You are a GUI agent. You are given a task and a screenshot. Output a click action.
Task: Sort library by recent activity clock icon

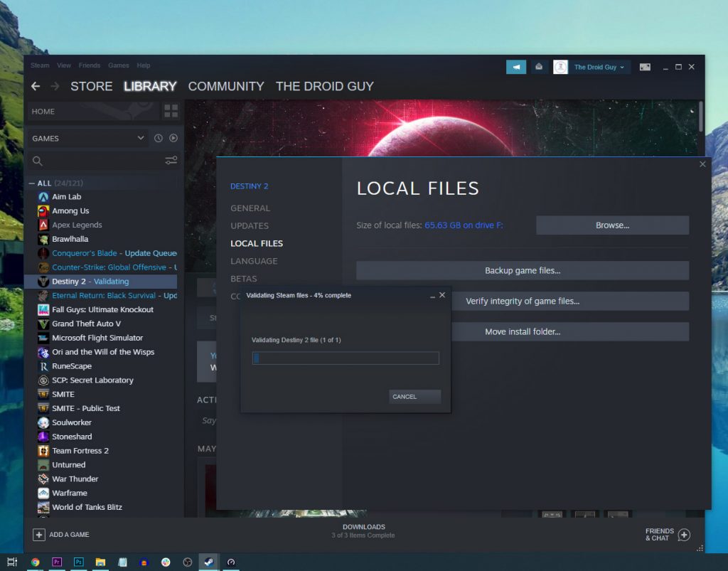point(159,138)
